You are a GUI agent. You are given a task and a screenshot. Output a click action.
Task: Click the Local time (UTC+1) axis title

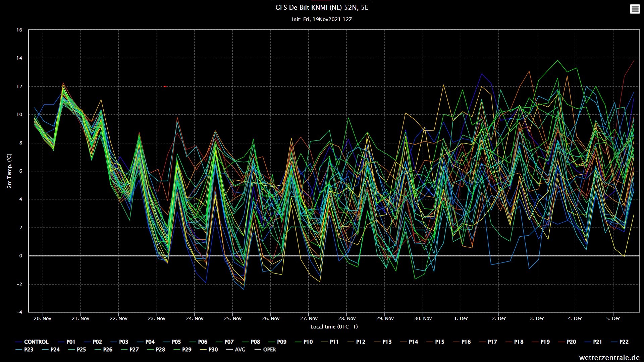pyautogui.click(x=334, y=327)
